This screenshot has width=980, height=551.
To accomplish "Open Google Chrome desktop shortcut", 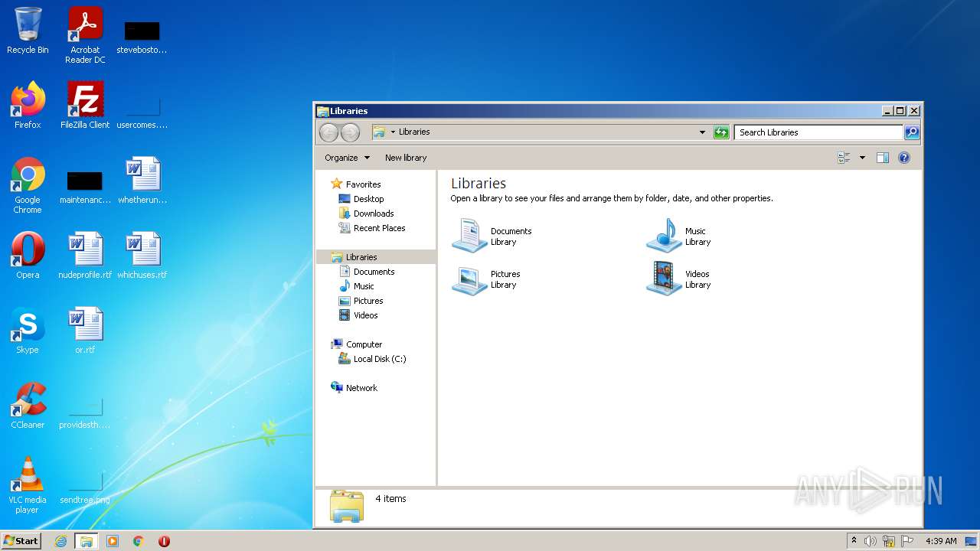I will [x=28, y=185].
